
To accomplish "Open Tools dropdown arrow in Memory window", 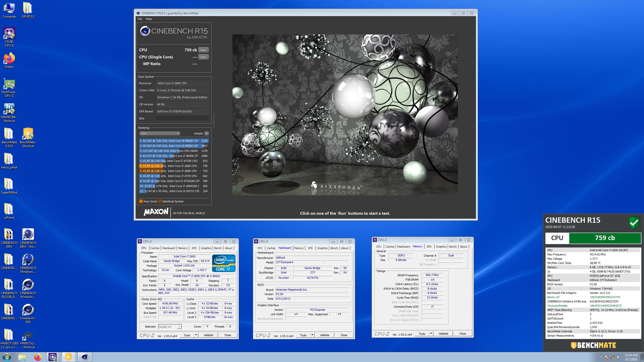I will [431, 334].
